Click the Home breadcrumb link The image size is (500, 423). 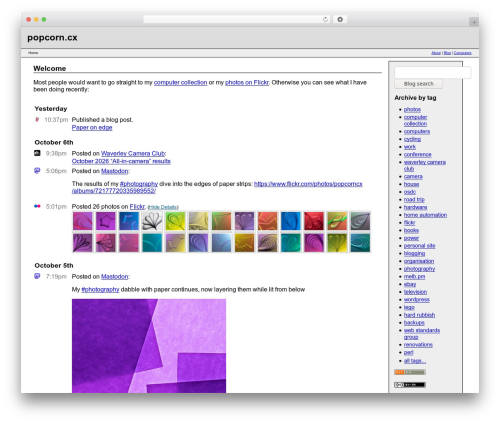pyautogui.click(x=33, y=53)
